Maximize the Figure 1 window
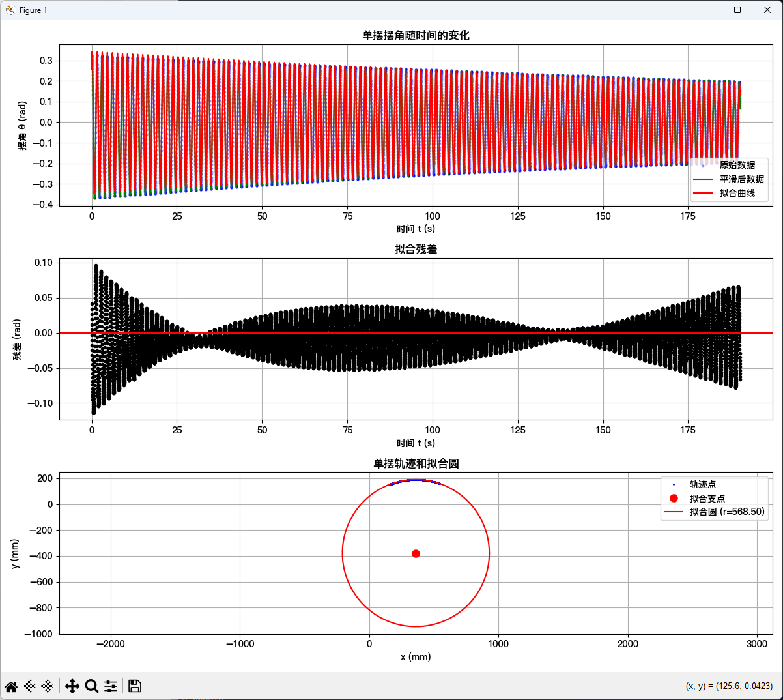This screenshot has height=700, width=783. (737, 10)
